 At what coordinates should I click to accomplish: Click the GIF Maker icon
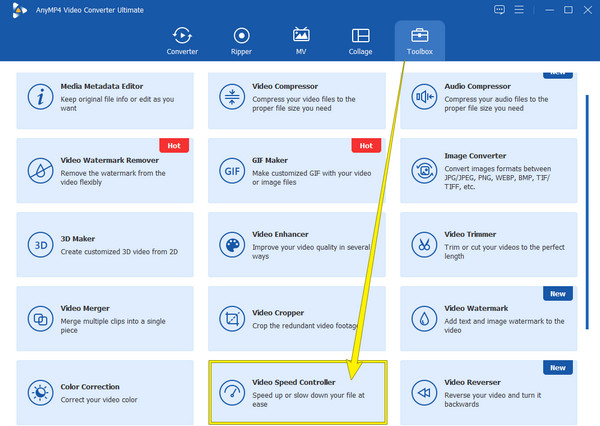[232, 171]
